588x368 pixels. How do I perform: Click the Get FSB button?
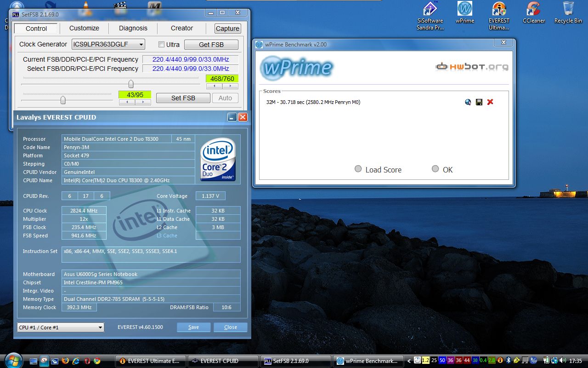(x=211, y=45)
